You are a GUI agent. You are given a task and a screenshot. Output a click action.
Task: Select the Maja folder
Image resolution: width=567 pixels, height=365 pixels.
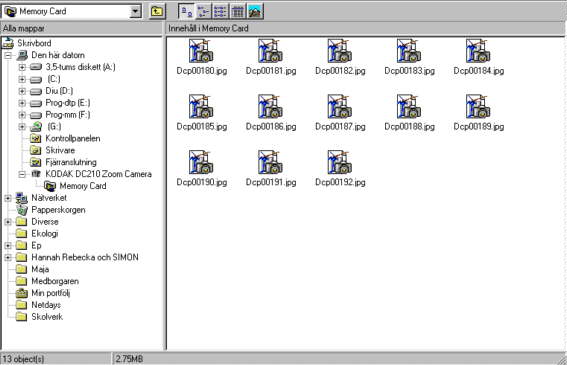(40, 269)
